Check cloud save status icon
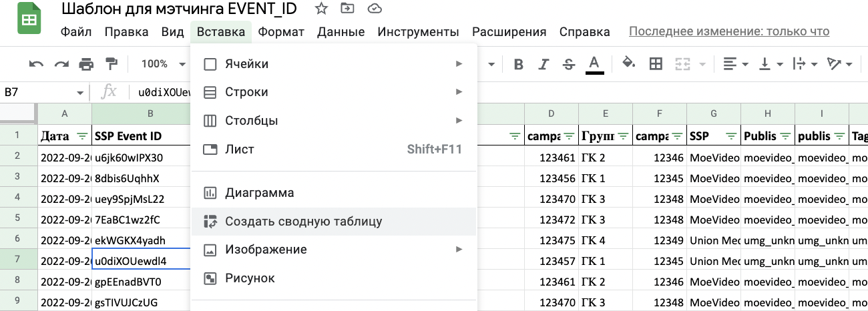868x311 pixels. 375,9
